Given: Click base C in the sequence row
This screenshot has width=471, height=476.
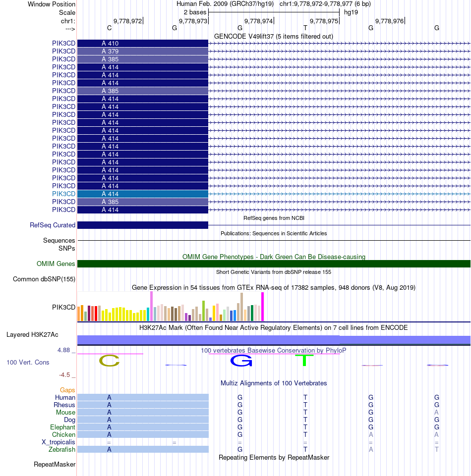Looking at the screenshot, I should pyautogui.click(x=110, y=28).
